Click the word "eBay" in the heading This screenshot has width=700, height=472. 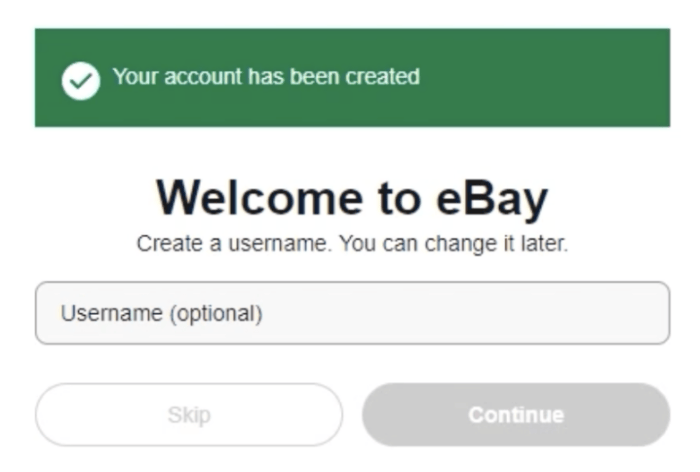pyautogui.click(x=492, y=198)
